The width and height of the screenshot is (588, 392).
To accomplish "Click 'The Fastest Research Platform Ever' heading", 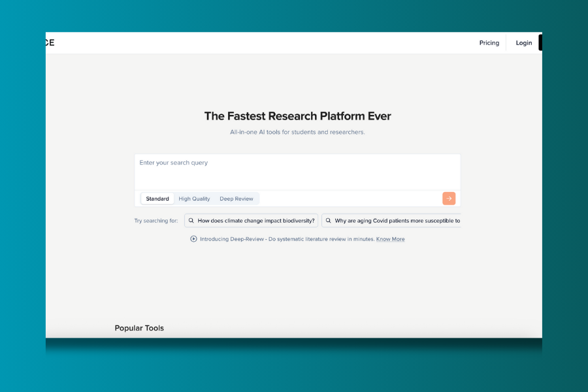I will click(x=297, y=116).
